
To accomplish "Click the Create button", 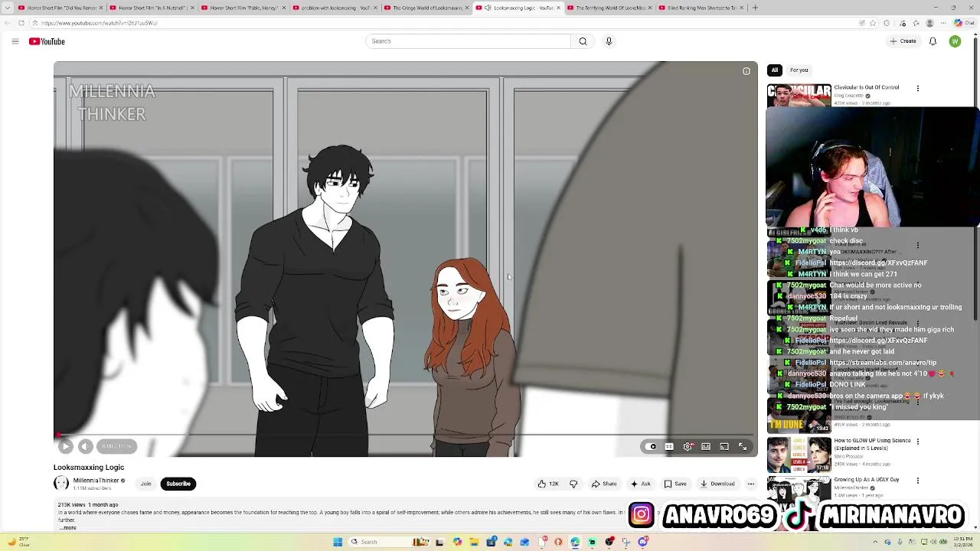I will pyautogui.click(x=903, y=41).
